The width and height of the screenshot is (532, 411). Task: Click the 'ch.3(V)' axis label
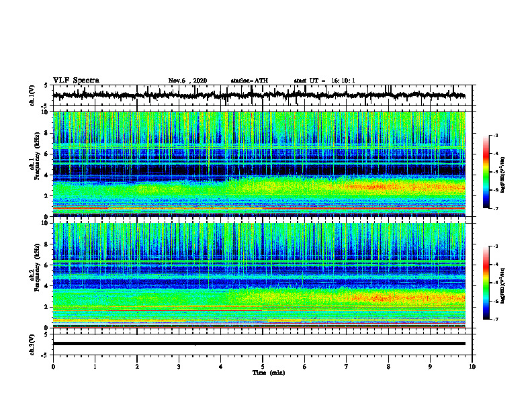point(32,345)
